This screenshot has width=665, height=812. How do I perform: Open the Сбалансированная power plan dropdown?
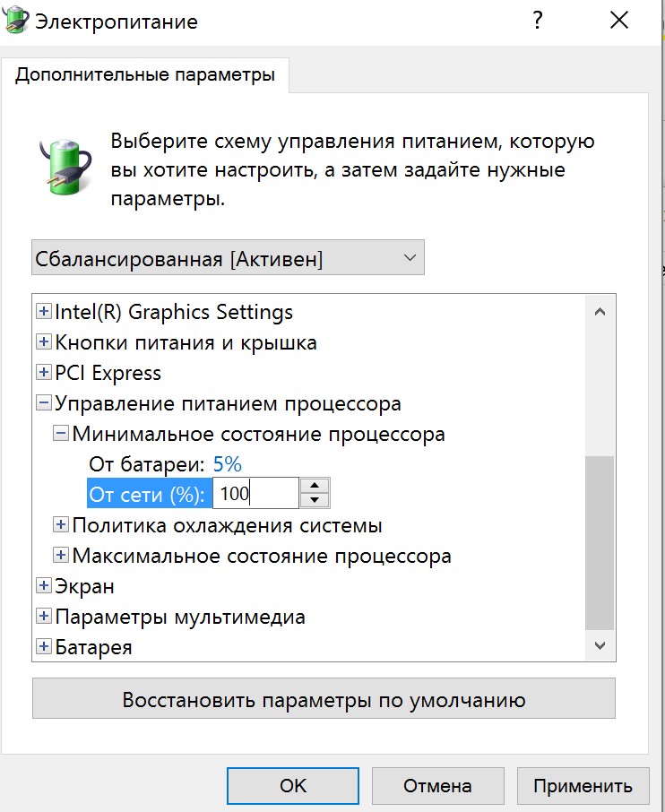point(228,257)
